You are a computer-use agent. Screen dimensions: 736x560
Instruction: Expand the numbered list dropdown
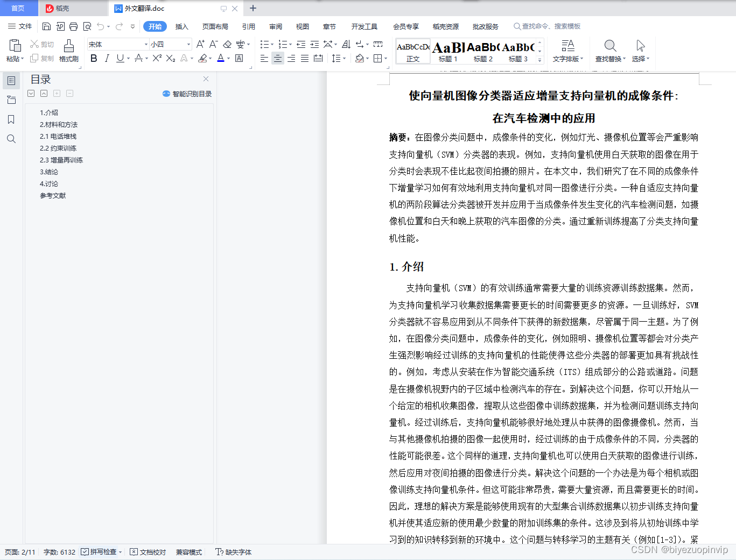pyautogui.click(x=291, y=45)
